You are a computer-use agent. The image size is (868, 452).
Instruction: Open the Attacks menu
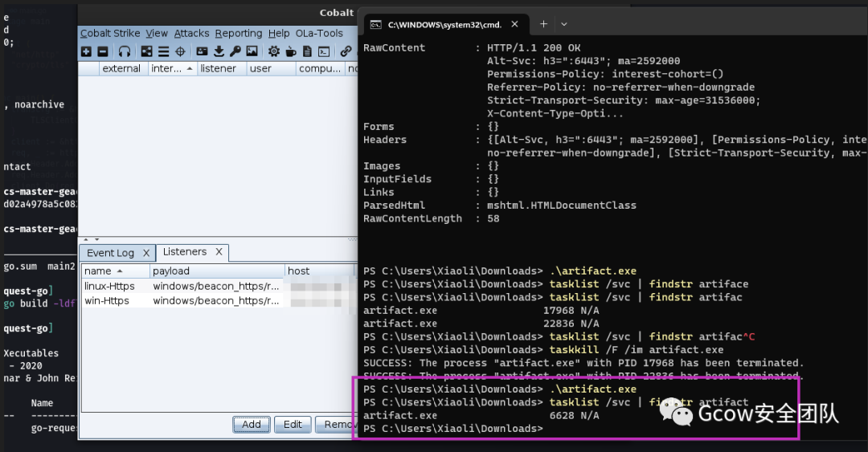click(x=191, y=33)
